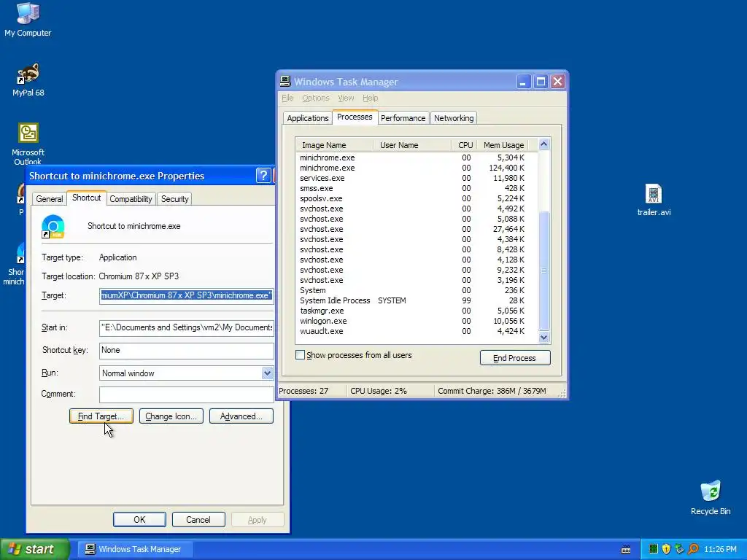Click Task Manager title bar icon
The image size is (747, 560).
pos(285,81)
